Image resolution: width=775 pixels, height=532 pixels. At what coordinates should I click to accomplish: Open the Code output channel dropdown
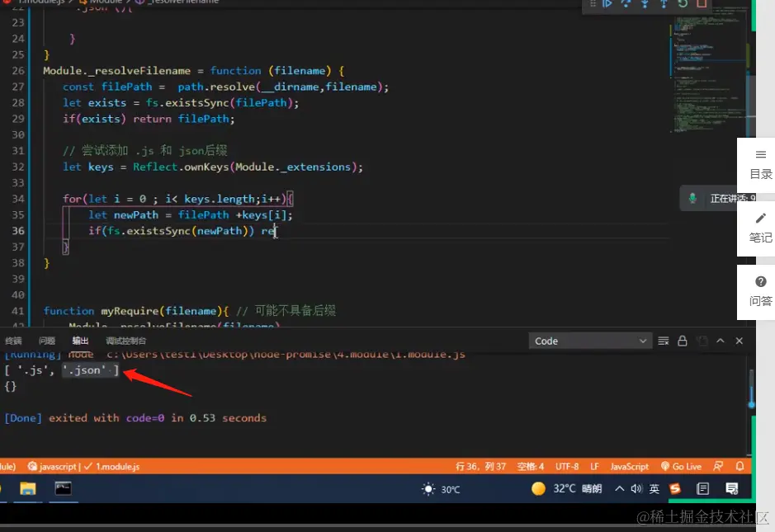(589, 341)
